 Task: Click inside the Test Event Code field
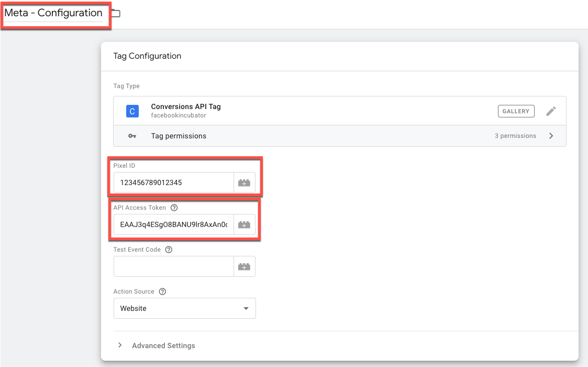pos(174,267)
